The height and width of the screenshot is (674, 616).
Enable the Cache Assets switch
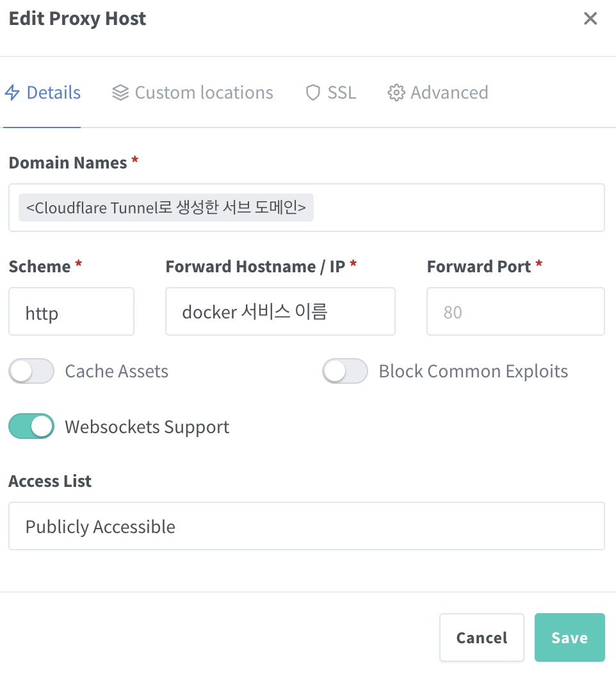click(31, 372)
